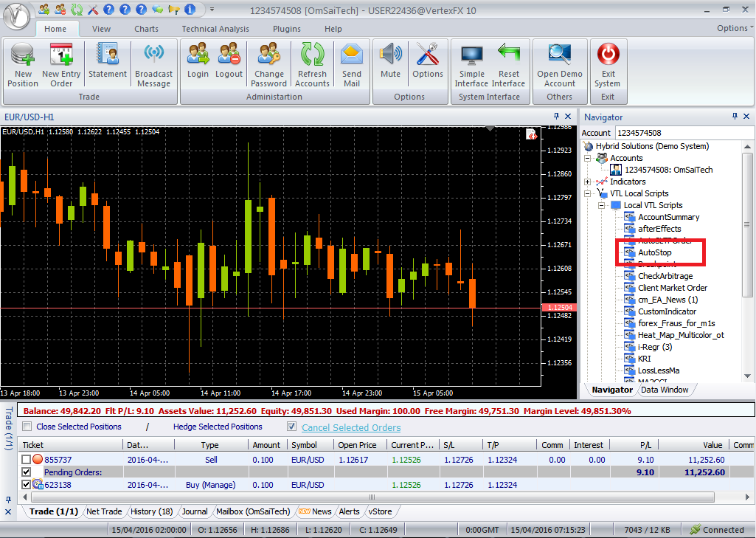Collapse the Local VTL Scripts folder
Screen dimensions: 756x538
(601, 206)
